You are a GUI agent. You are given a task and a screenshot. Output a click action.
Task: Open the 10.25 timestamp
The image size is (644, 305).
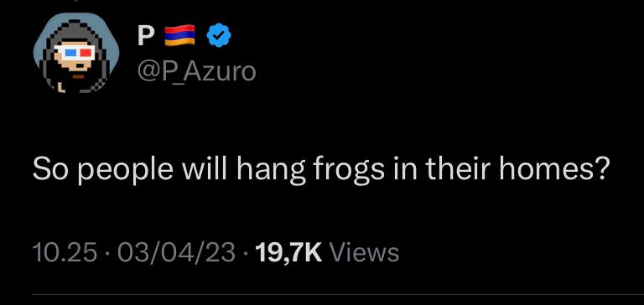(x=65, y=251)
